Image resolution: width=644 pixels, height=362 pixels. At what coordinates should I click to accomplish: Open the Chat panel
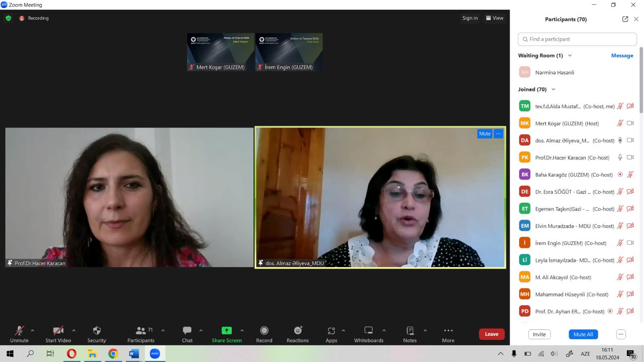pyautogui.click(x=187, y=334)
